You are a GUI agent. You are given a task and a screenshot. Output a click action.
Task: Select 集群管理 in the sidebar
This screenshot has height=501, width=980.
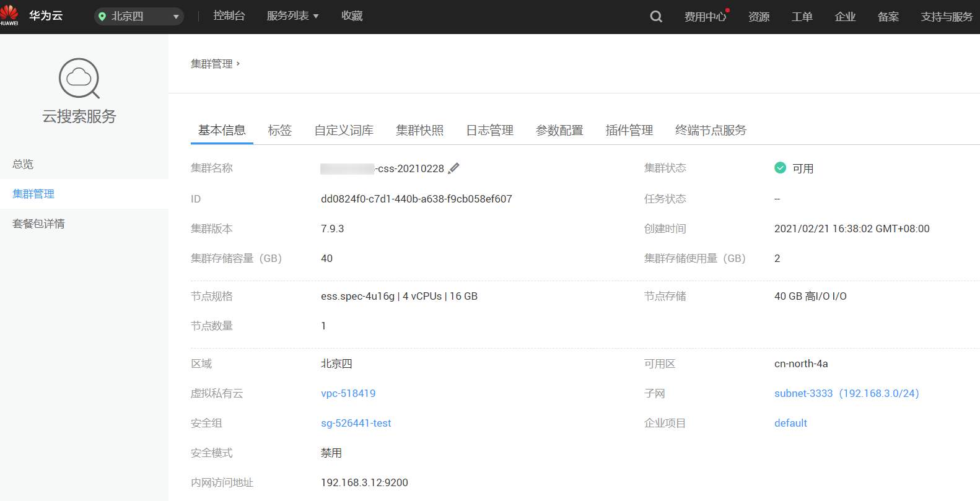coord(84,194)
